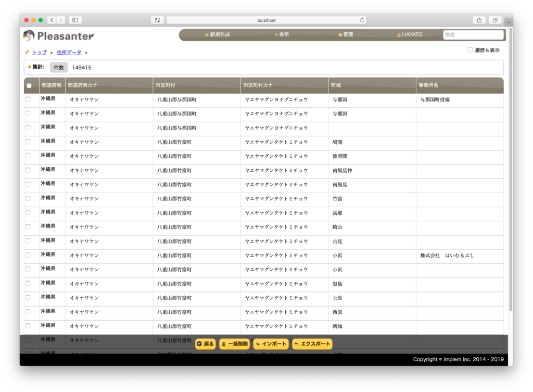Open the 新規作成 menu
The height and width of the screenshot is (392, 533).
pyautogui.click(x=218, y=35)
